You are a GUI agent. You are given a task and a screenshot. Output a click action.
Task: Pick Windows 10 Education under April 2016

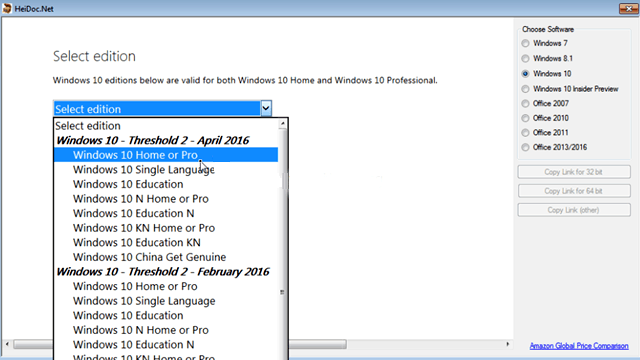pyautogui.click(x=166, y=184)
